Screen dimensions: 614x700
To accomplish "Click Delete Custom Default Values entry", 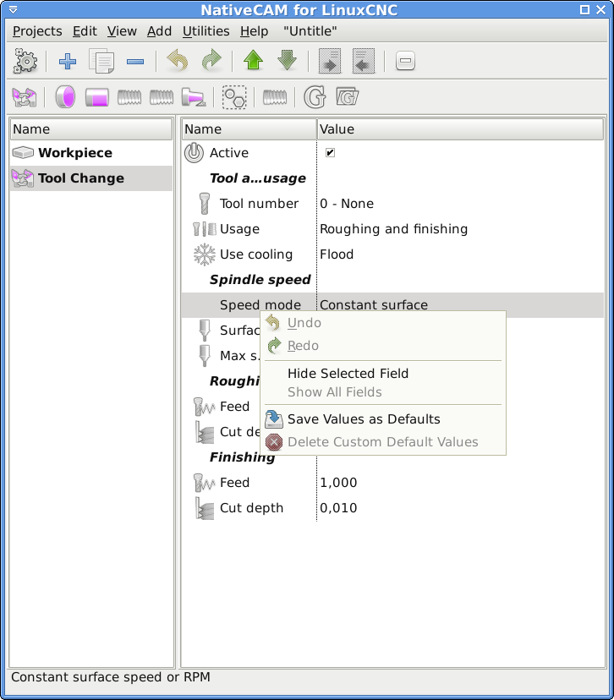I will point(382,442).
